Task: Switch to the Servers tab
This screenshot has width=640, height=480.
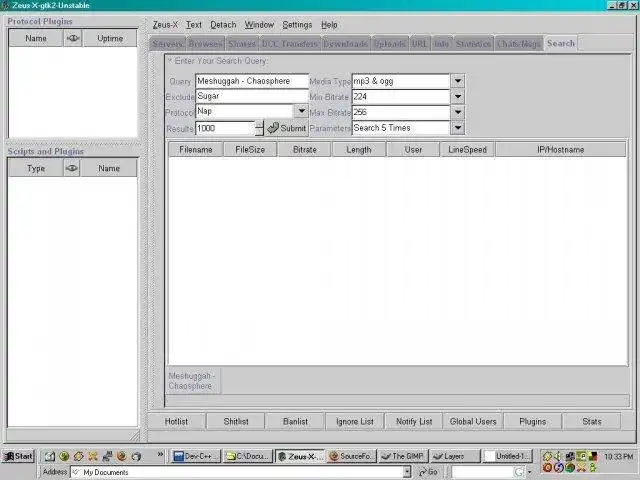Action: (x=167, y=44)
